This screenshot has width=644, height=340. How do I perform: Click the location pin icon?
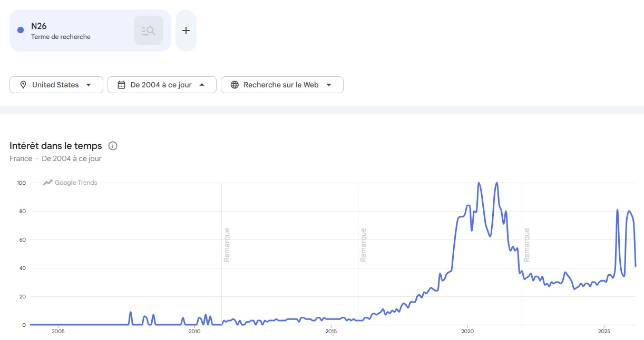[x=23, y=85]
